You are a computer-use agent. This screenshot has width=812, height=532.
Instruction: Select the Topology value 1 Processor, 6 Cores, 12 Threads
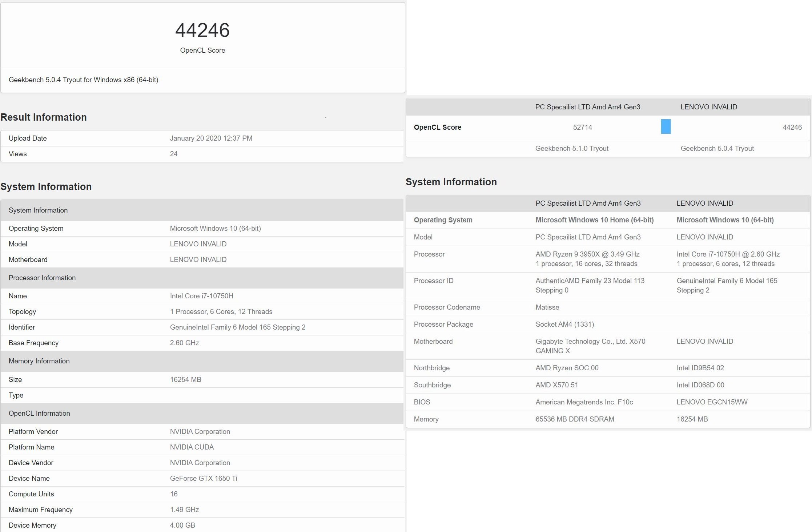coord(221,312)
